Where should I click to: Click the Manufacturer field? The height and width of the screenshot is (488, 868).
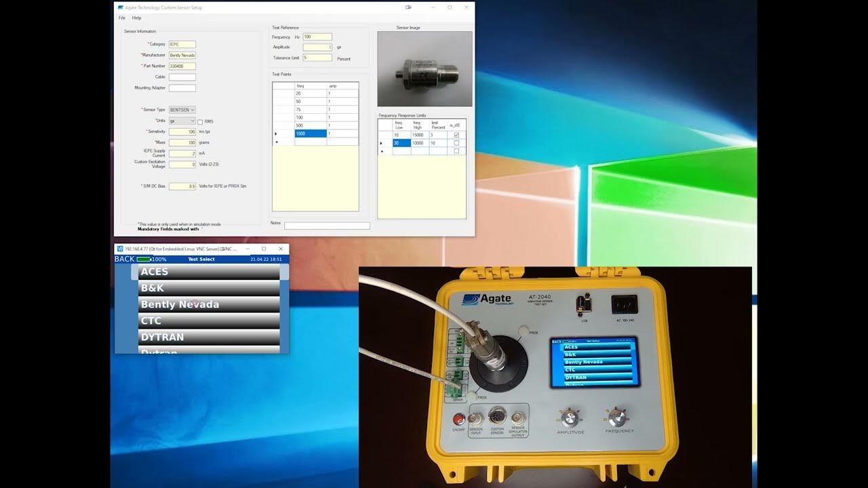click(x=182, y=55)
